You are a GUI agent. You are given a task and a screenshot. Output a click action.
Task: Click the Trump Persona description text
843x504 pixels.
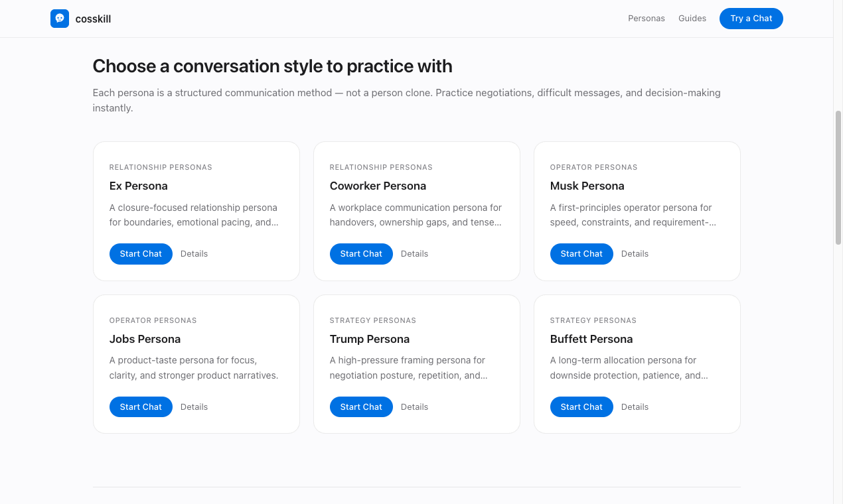tap(409, 368)
